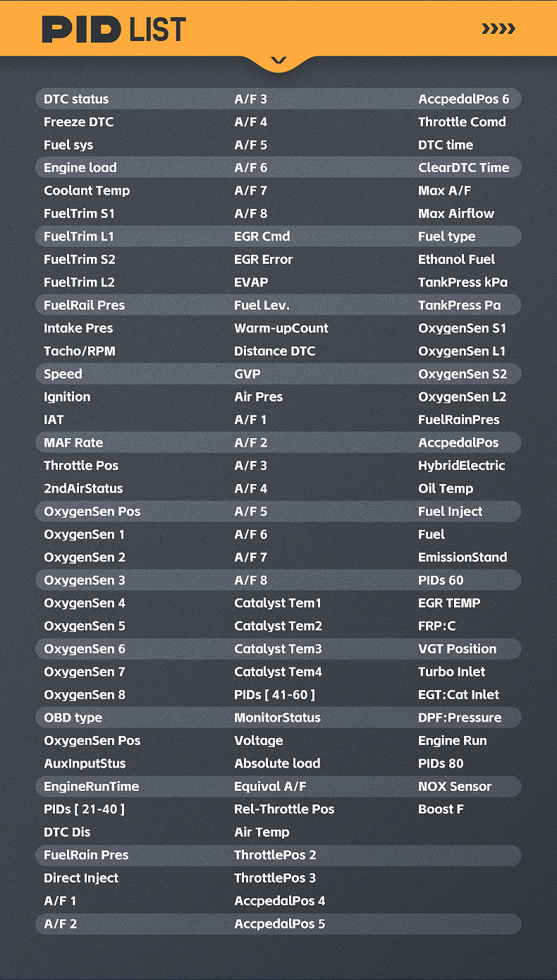Click the PID LIST title
This screenshot has width=557, height=980.
[x=114, y=30]
